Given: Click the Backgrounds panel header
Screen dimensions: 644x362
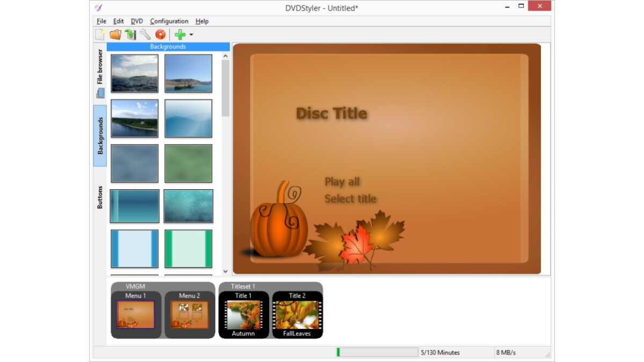Looking at the screenshot, I should pos(168,47).
